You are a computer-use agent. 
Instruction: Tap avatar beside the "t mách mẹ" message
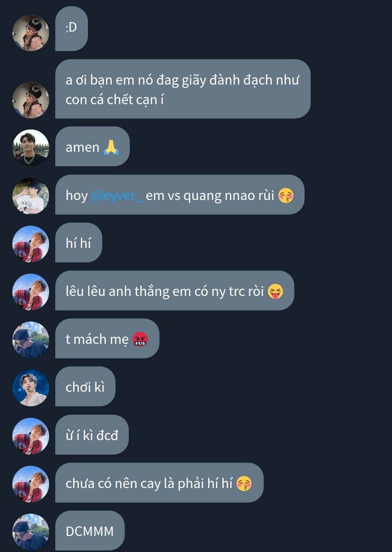pos(31,340)
